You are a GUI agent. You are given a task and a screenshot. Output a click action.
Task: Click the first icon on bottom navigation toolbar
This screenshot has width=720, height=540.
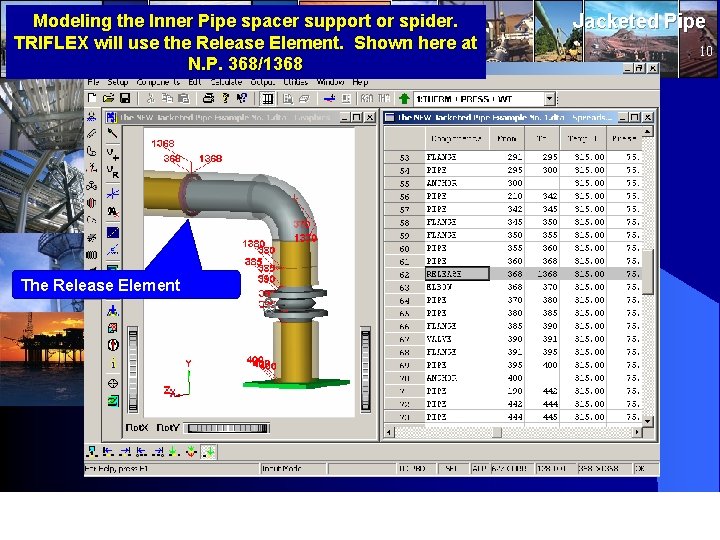tap(92, 452)
